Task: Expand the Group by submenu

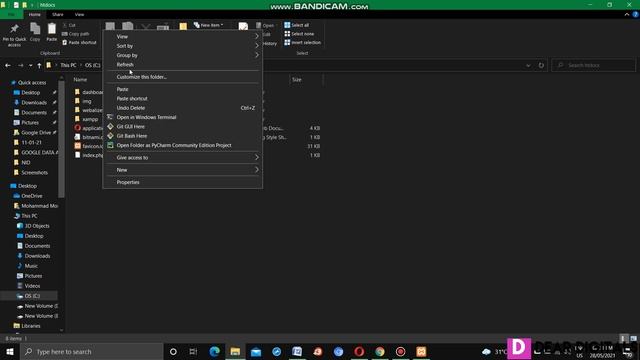Action: [182, 55]
